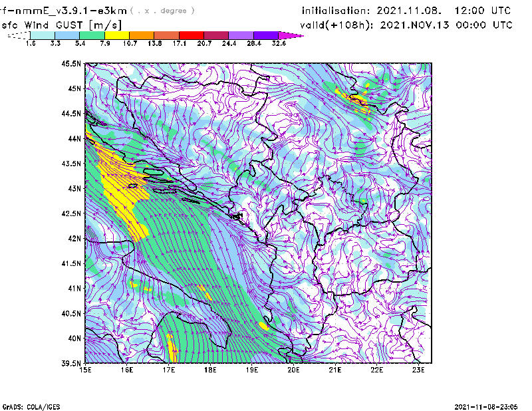Click the '16E' longitude label
The width and height of the screenshot is (532, 411).
point(127,370)
